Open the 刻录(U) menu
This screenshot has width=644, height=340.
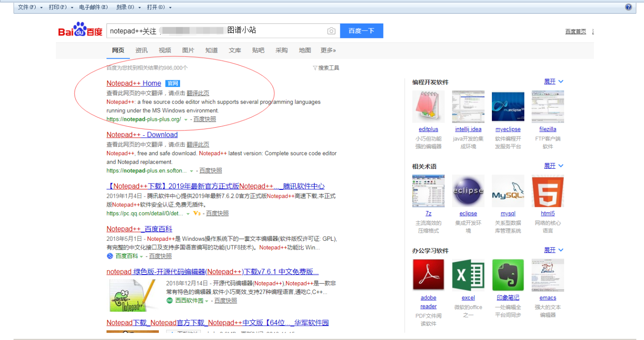point(128,7)
